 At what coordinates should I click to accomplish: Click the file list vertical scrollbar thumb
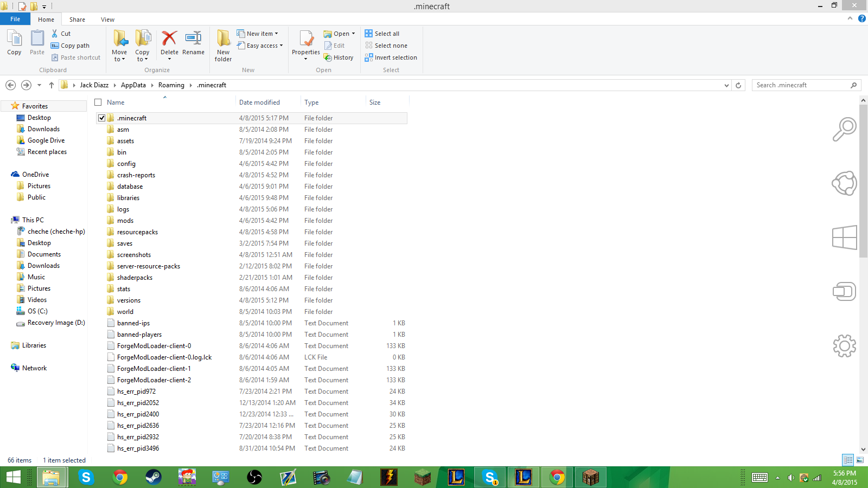863,181
